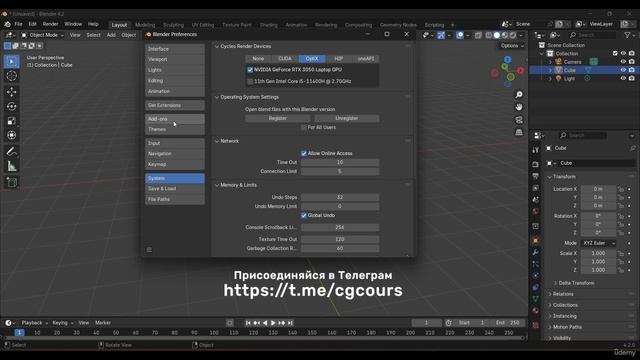This screenshot has height=360, width=640.
Task: Toggle the Global Undo checkbox
Action: [x=303, y=215]
